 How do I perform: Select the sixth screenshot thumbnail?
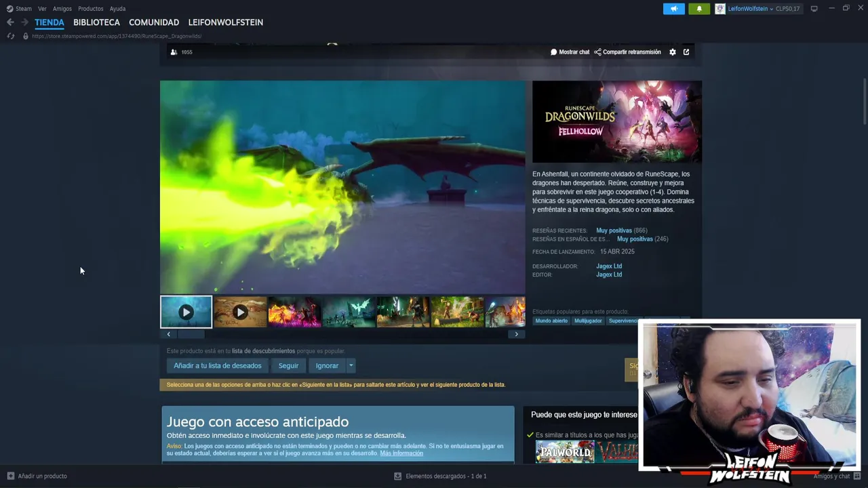tap(457, 312)
